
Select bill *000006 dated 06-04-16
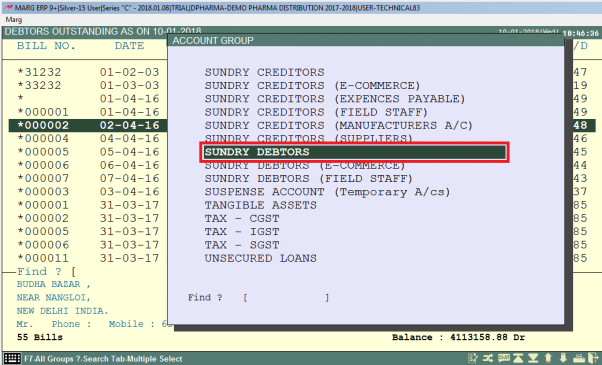click(88, 165)
